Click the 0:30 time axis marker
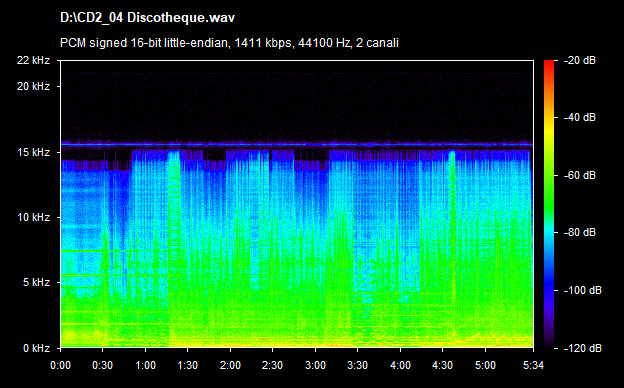 click(x=102, y=365)
